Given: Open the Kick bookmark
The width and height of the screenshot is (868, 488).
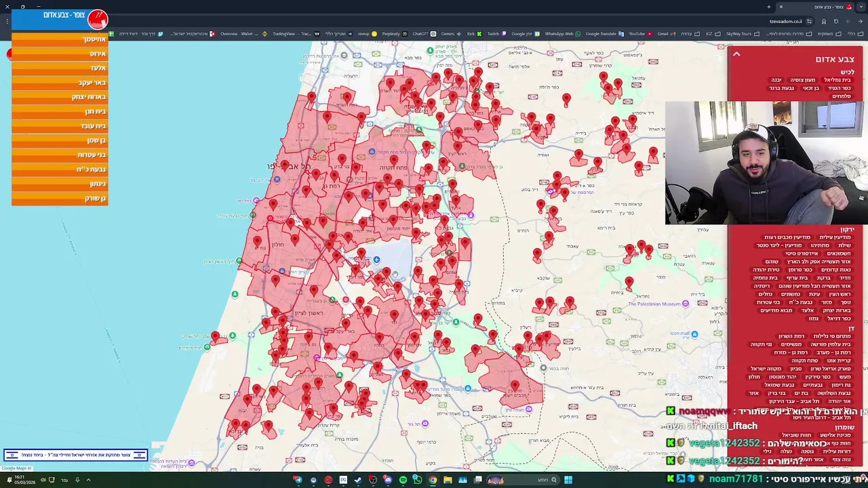Looking at the screenshot, I should pos(474,34).
